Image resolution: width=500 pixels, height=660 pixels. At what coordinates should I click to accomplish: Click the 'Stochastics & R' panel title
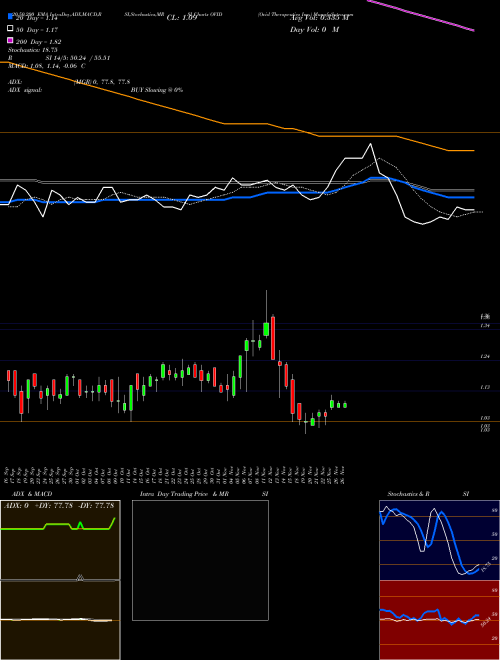tap(408, 494)
